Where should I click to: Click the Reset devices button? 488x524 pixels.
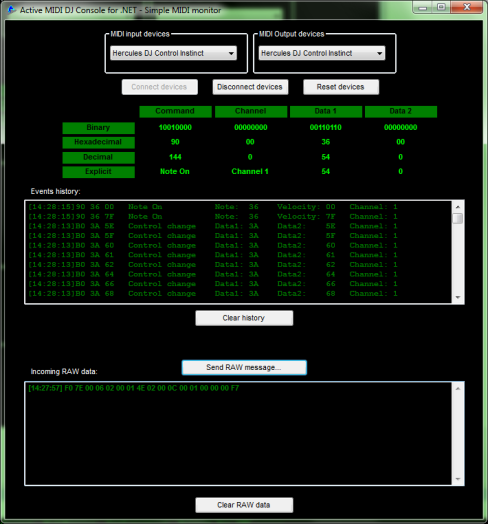coord(341,87)
